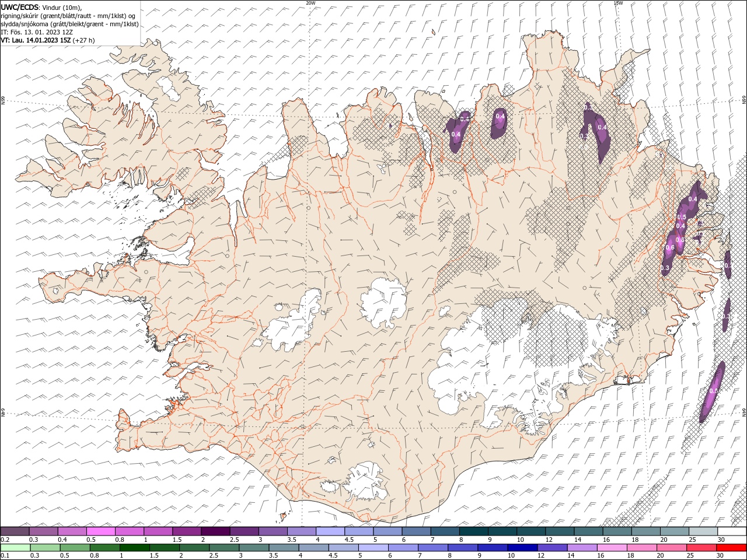Select the light grey snow swatch labelled 25
Image resolution: width=747 pixels, height=560 pixels.
pyautogui.click(x=703, y=531)
